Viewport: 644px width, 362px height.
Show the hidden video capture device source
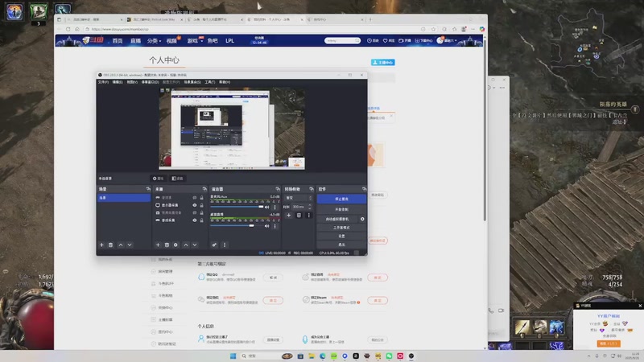click(195, 212)
